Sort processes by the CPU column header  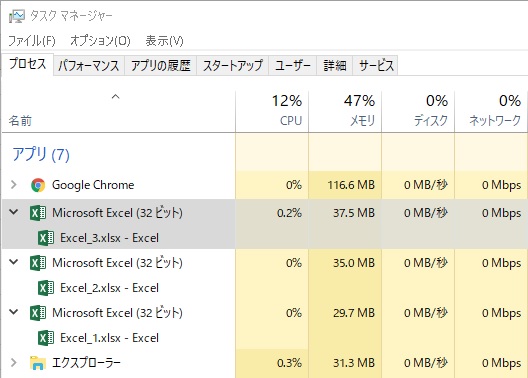point(272,111)
